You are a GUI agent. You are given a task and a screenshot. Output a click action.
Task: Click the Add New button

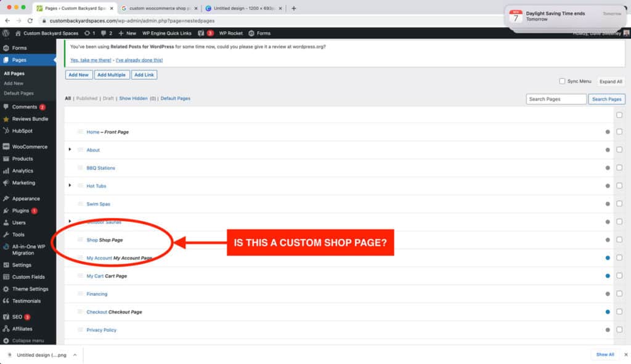point(78,75)
